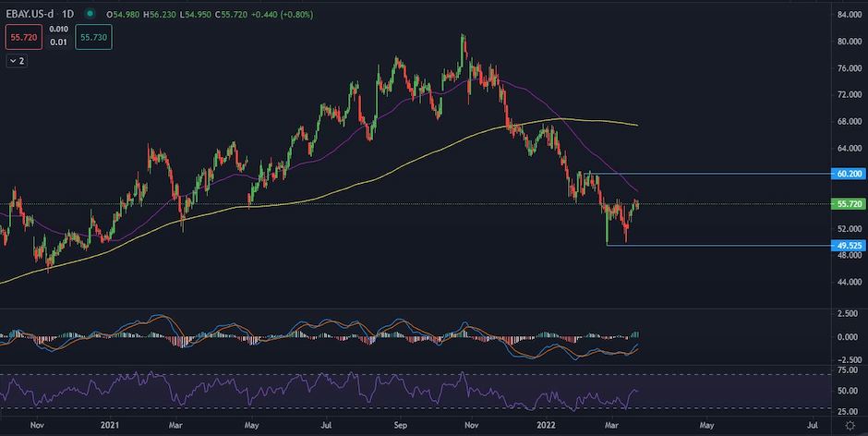Open the EBAY.US-d symbol search

coord(30,15)
